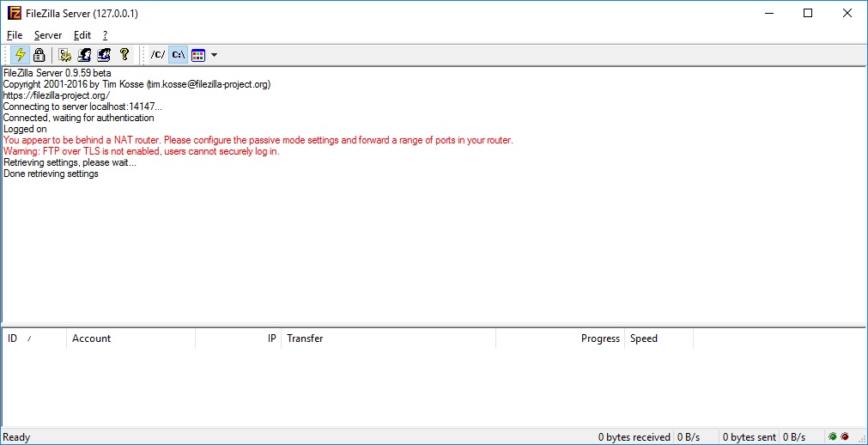
Task: Sort connections by ID column header
Action: 34,338
